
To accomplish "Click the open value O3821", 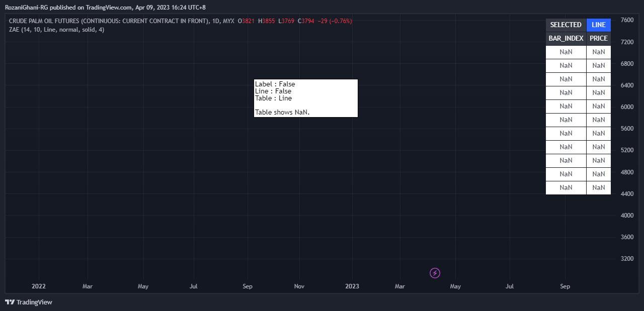I will [x=247, y=21].
